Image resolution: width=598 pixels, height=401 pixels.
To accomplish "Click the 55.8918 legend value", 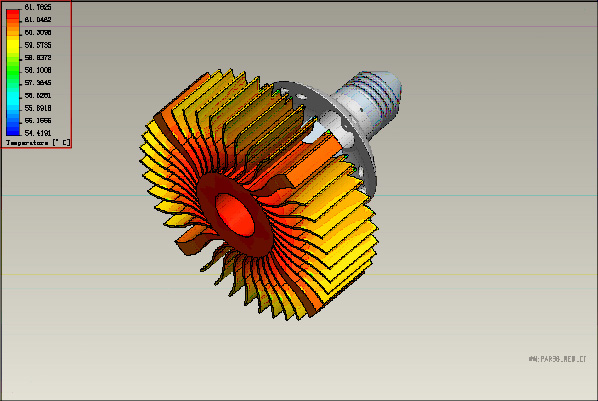I will [38, 108].
